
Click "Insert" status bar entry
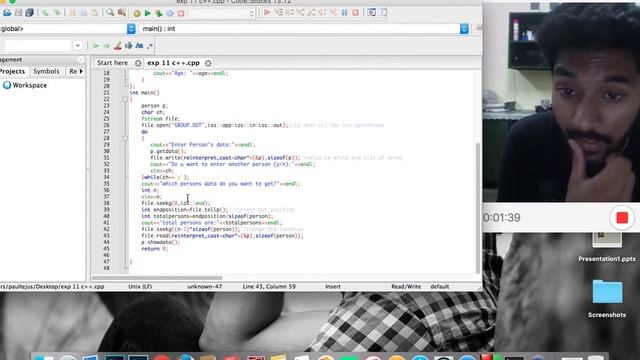click(x=333, y=287)
